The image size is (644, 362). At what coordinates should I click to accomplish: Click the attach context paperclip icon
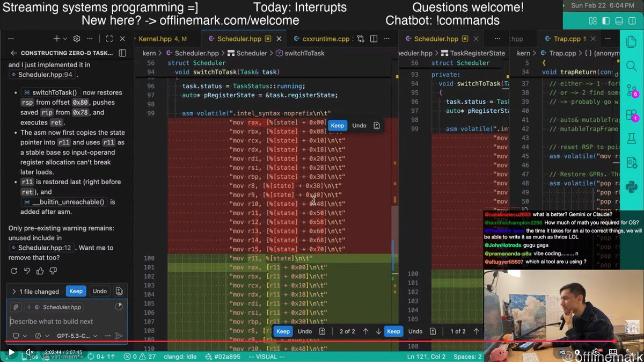(x=17, y=307)
